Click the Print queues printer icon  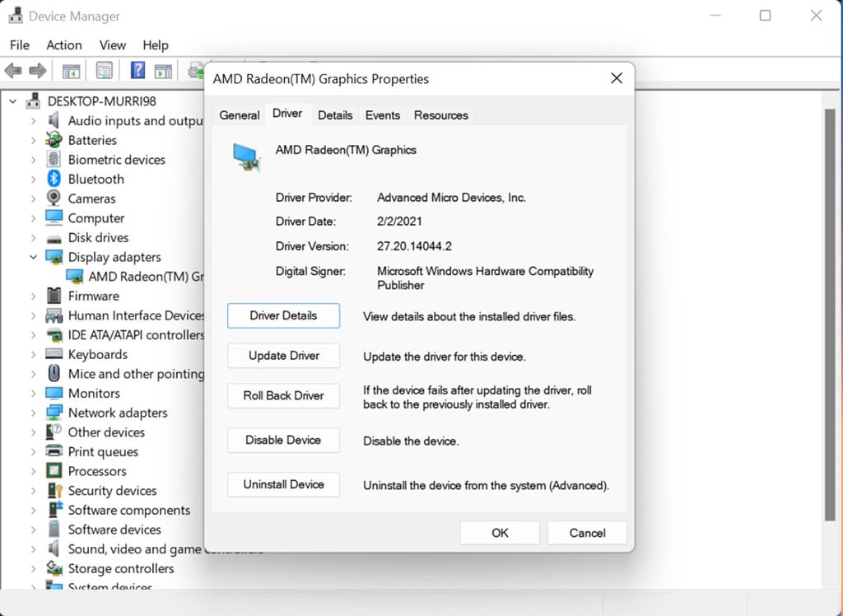(x=54, y=451)
